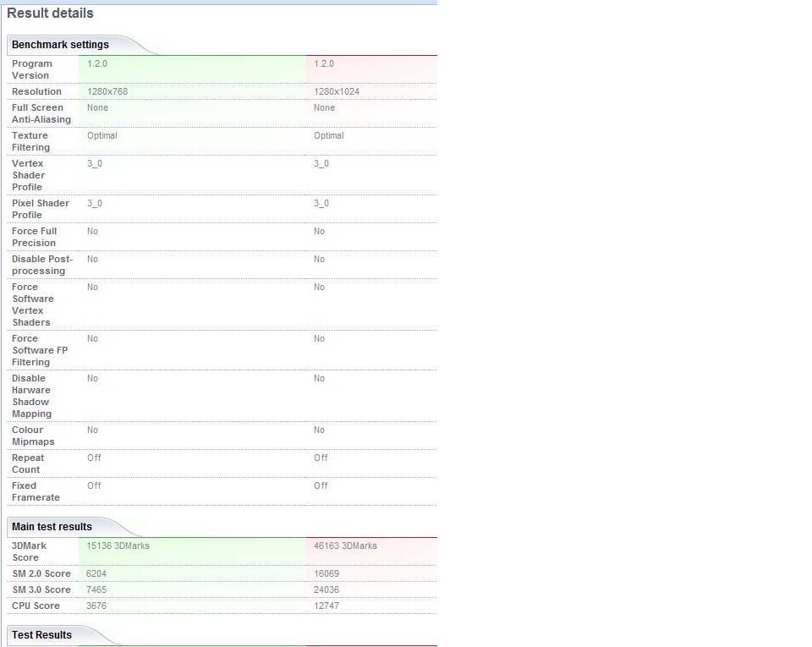Image resolution: width=812 pixels, height=647 pixels.
Task: Click the SM 2.0 Score label
Action: tap(41, 573)
